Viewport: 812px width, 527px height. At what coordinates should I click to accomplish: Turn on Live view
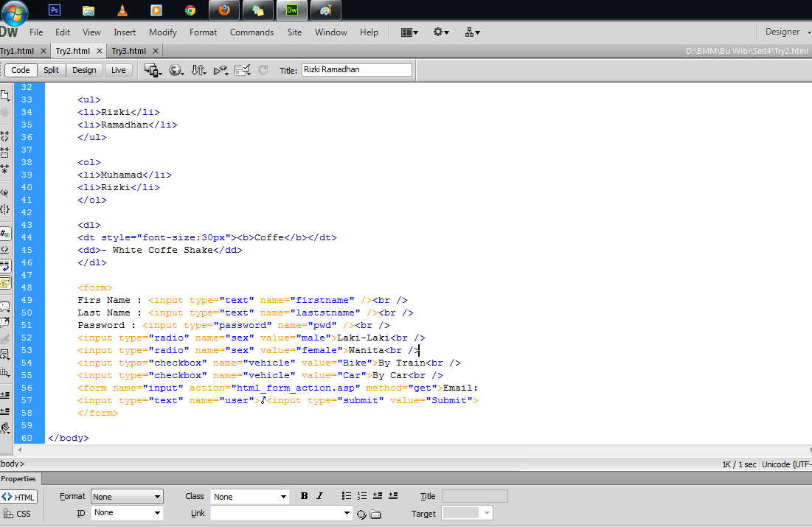pyautogui.click(x=118, y=70)
